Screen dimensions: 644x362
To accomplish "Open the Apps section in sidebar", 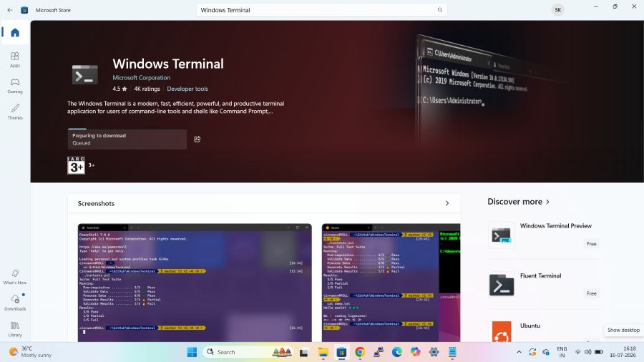I will point(15,59).
